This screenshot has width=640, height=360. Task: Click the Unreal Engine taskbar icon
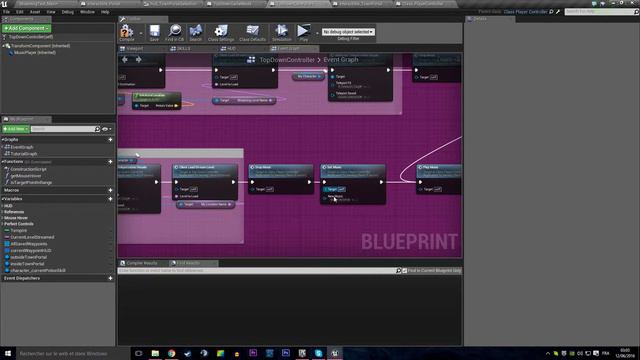click(335, 353)
